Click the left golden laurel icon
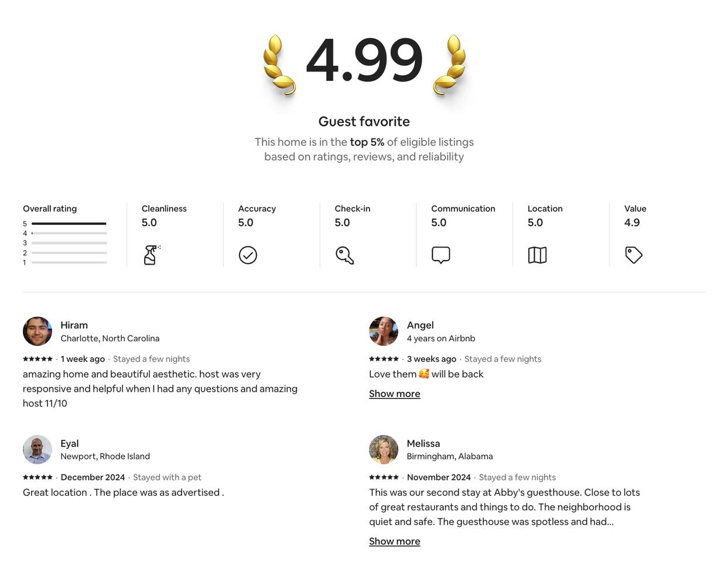Viewport: 728px width, 562px height. 278,65
